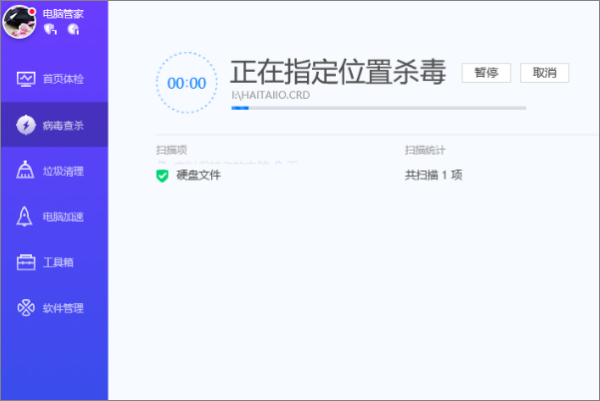The image size is (600, 401).
Task: Cancel the scan with 取消 button
Action: click(545, 73)
